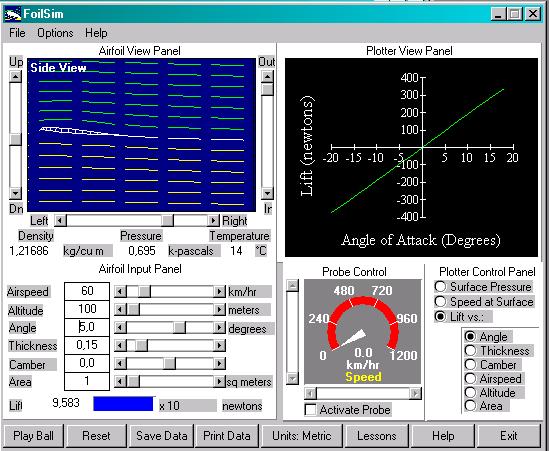Click probe horizontal scrollbar left arrow

[311, 394]
